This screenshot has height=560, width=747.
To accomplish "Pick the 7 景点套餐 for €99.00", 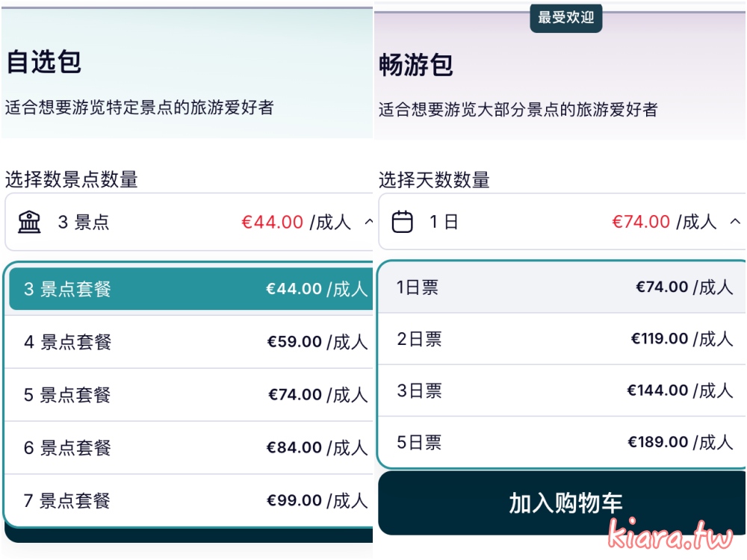I will (x=189, y=500).
